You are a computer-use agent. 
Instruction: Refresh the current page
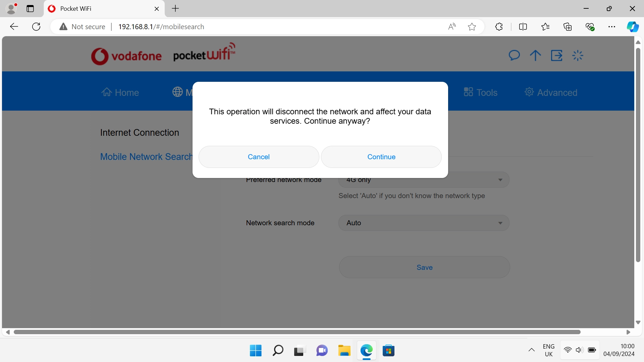pyautogui.click(x=36, y=26)
